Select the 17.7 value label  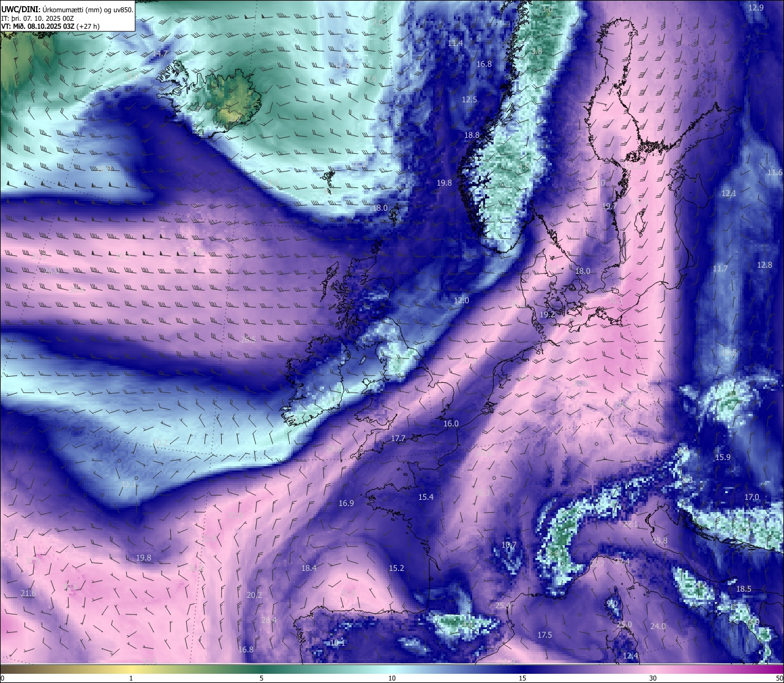point(398,438)
